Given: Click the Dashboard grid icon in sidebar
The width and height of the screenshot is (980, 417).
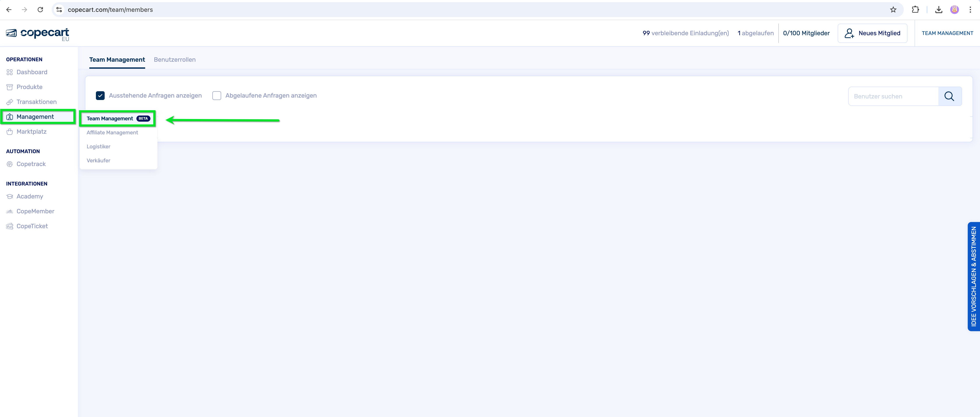Looking at the screenshot, I should 9,72.
